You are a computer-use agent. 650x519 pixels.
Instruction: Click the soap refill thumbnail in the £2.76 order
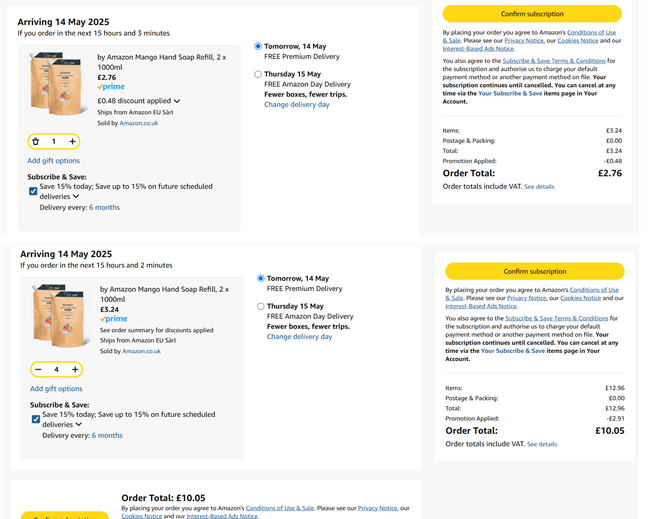tap(58, 83)
